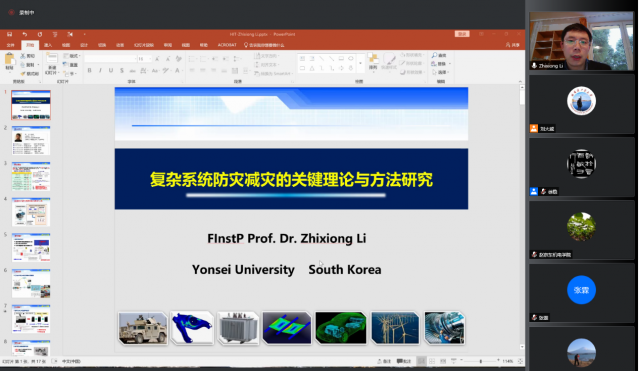This screenshot has height=371, width=640.
Task: Select slide 2 thumbnail
Action: tap(31, 141)
